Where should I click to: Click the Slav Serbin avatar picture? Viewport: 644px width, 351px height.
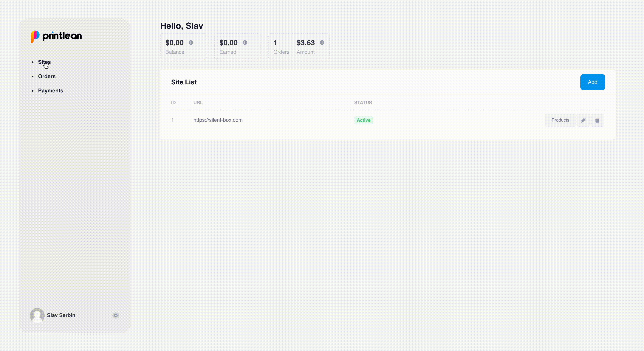[x=37, y=315]
